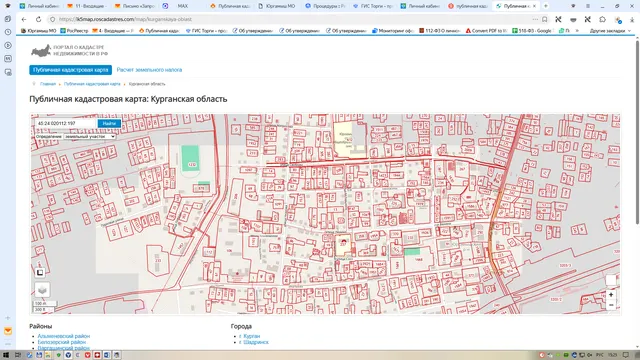
Task: Go back in browser history
Action: click(24, 19)
